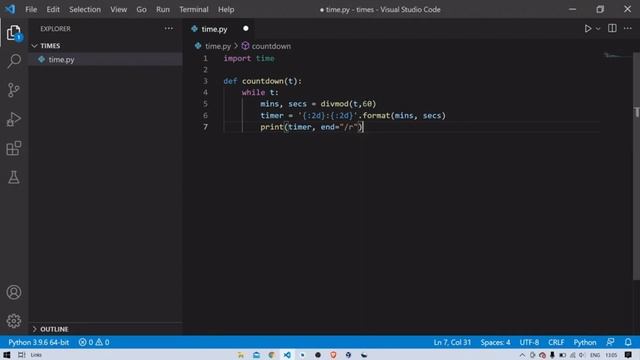640x360 pixels.
Task: Click the unsaved dot on time.py tab
Action: point(246,29)
